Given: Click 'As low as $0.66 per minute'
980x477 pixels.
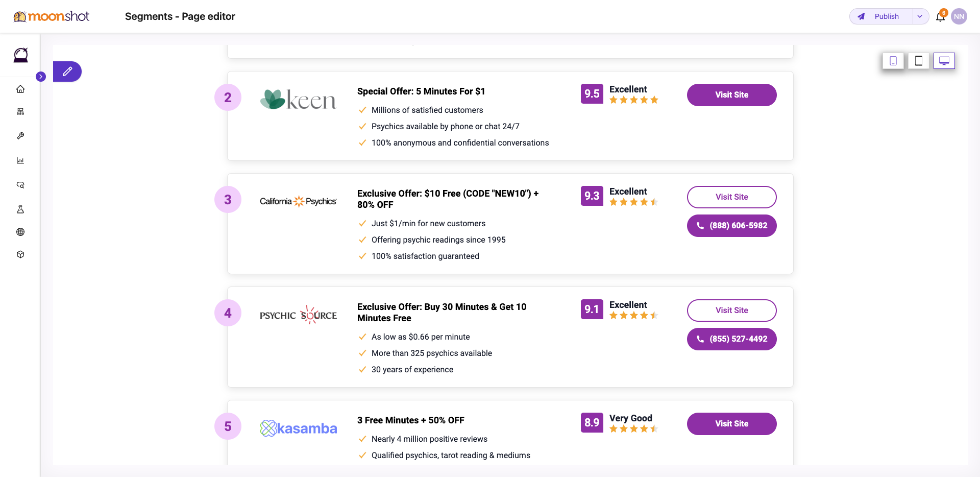Looking at the screenshot, I should (421, 337).
